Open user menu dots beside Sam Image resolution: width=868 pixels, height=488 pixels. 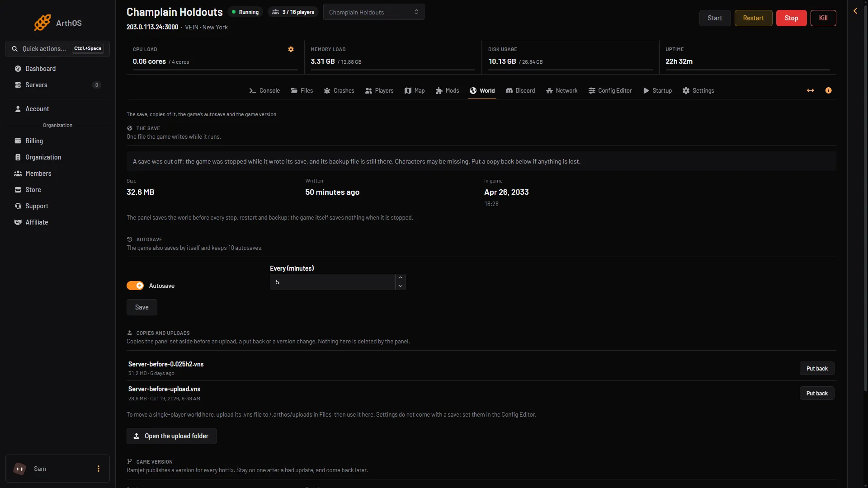click(99, 469)
